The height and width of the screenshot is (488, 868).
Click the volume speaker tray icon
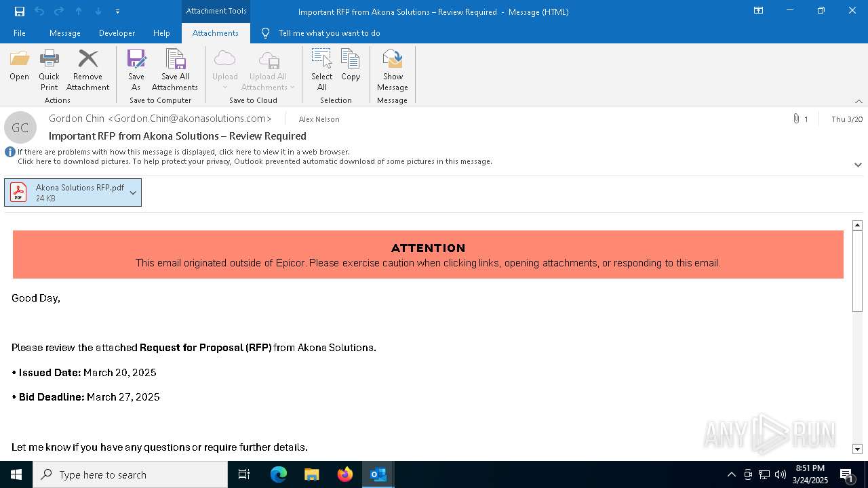pyautogui.click(x=781, y=474)
